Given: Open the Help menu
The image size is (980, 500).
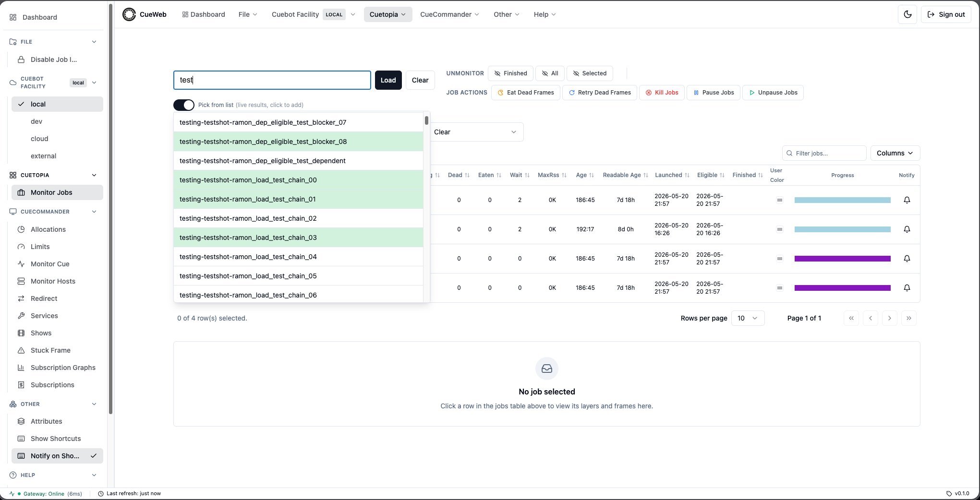Looking at the screenshot, I should point(545,14).
